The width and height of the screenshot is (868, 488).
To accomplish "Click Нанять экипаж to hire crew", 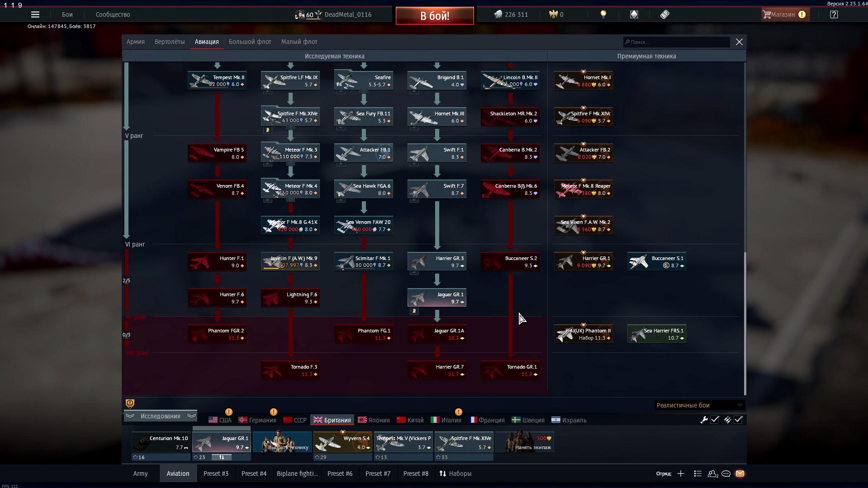I will click(x=525, y=442).
